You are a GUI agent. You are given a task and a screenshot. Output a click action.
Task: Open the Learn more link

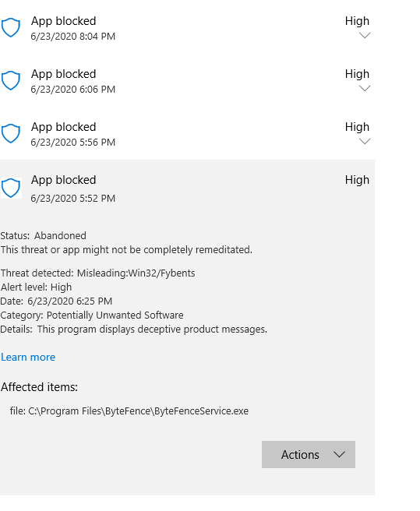(x=28, y=357)
